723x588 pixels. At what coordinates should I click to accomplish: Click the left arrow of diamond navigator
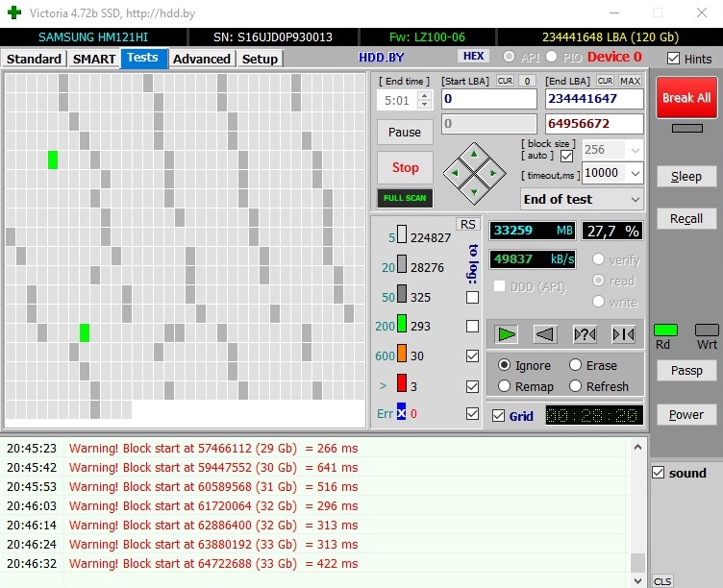coord(455,173)
